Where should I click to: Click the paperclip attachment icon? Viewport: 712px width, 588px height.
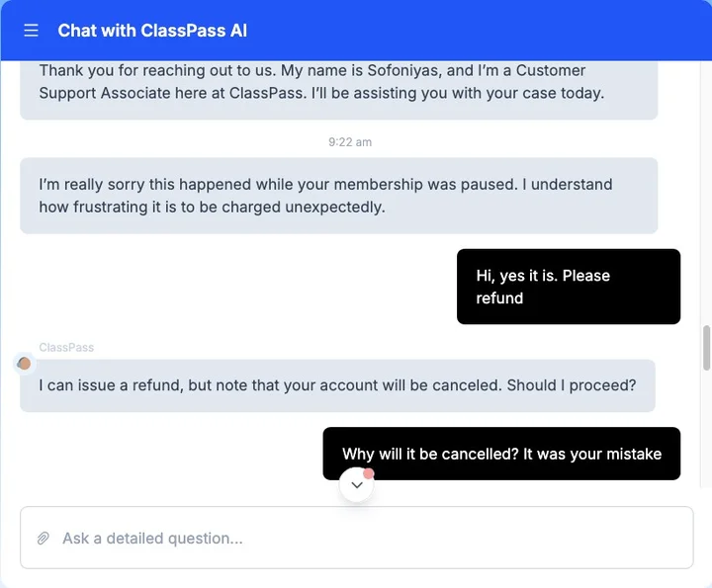tap(44, 539)
